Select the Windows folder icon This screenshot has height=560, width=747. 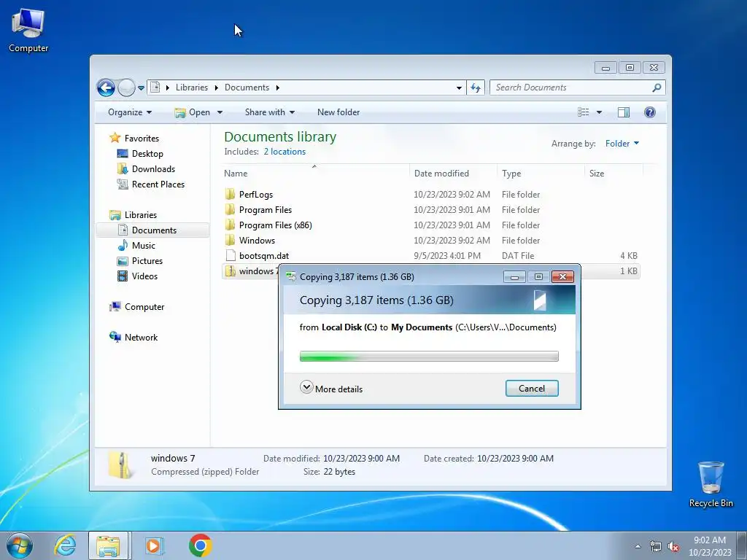(230, 240)
